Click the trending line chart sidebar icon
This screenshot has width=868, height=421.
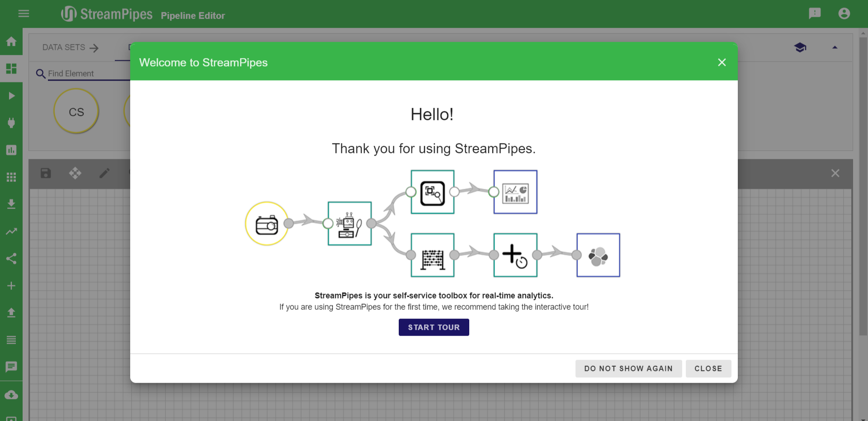(x=11, y=232)
